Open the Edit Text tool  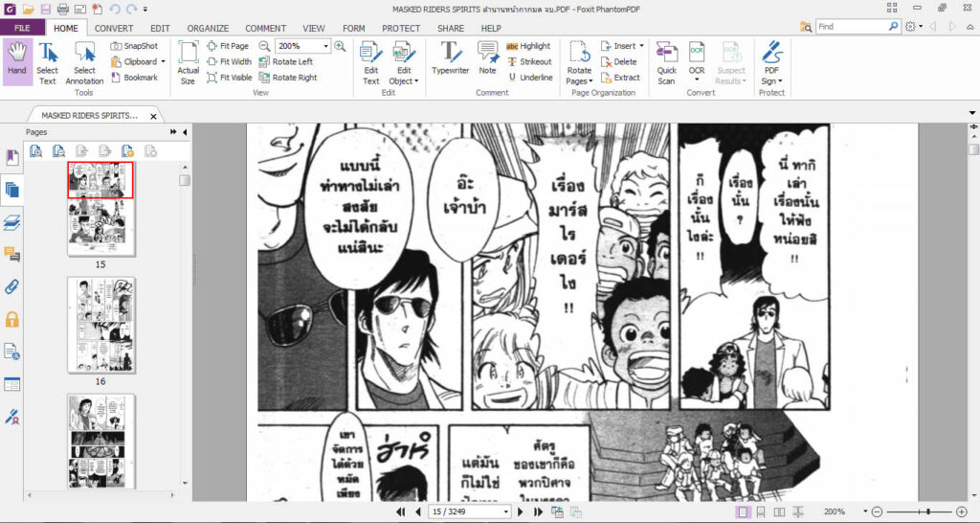point(371,63)
